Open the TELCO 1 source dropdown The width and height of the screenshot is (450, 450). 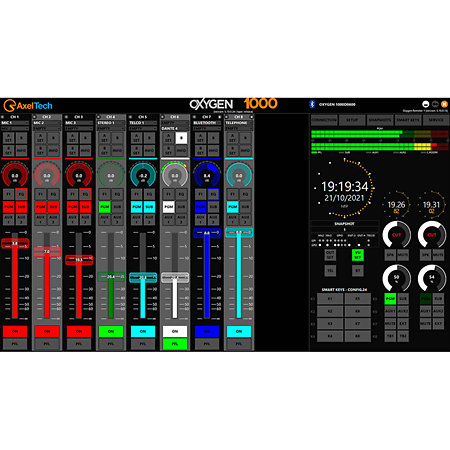click(143, 123)
